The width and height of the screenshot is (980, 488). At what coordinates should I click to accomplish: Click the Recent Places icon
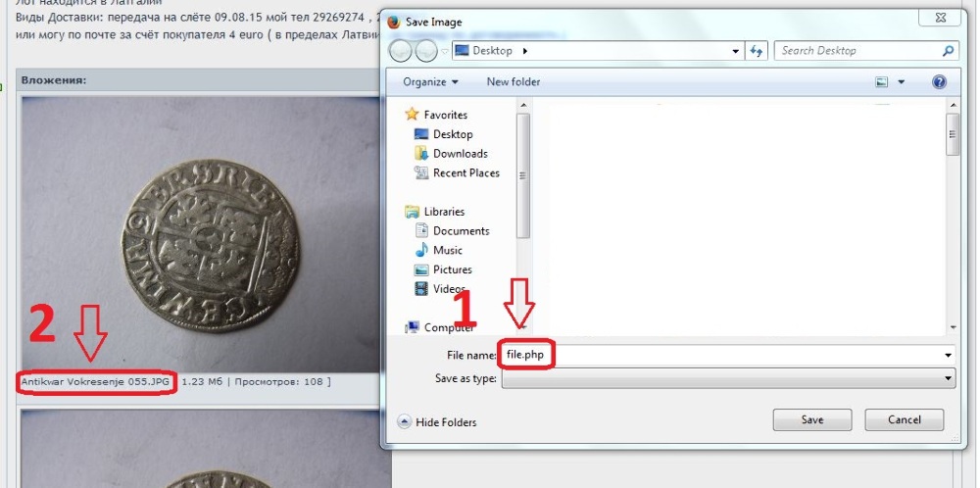(x=421, y=172)
